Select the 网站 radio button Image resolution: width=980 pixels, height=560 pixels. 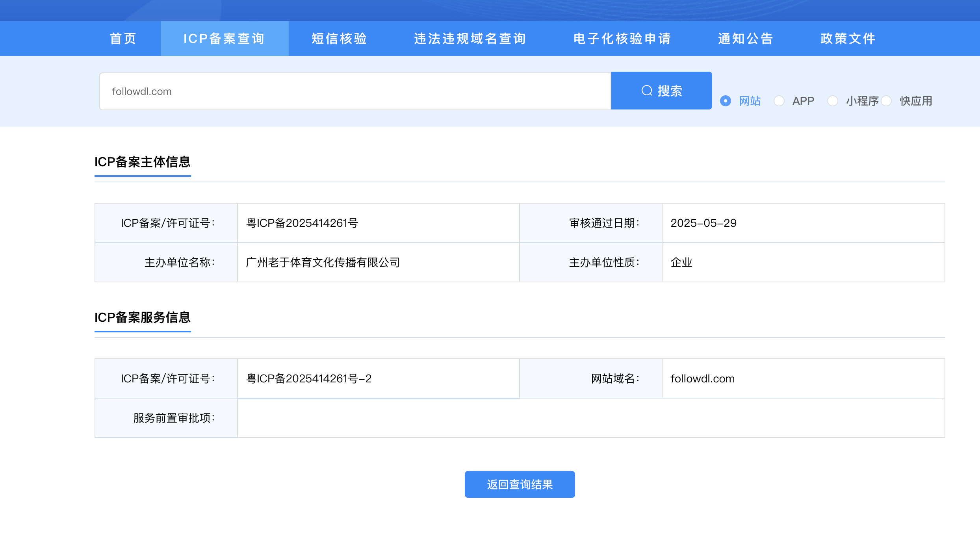tap(726, 101)
